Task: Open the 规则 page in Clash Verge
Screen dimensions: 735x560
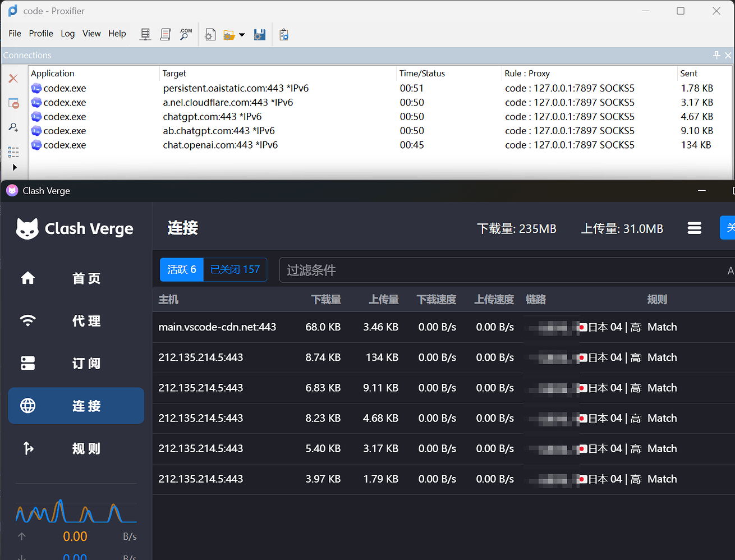Action: 76,448
